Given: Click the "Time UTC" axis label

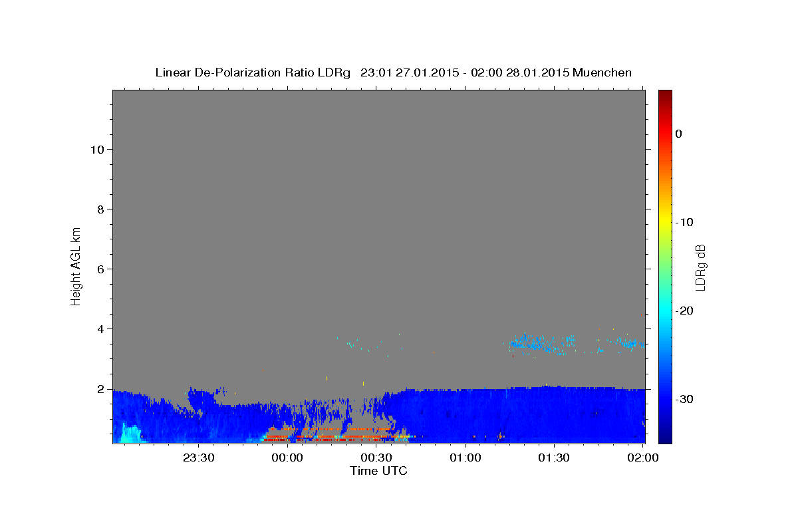Looking at the screenshot, I should point(378,471).
